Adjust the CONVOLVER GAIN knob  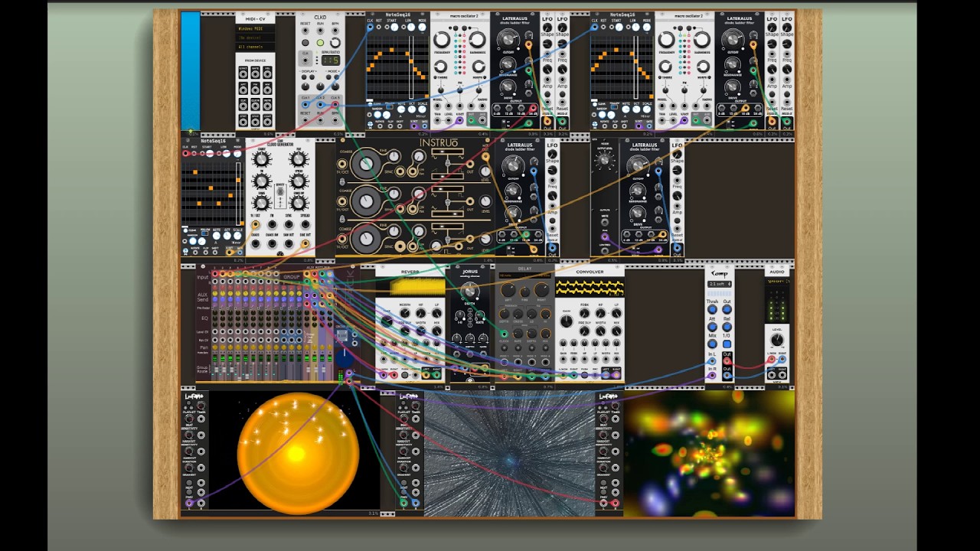pyautogui.click(x=566, y=321)
